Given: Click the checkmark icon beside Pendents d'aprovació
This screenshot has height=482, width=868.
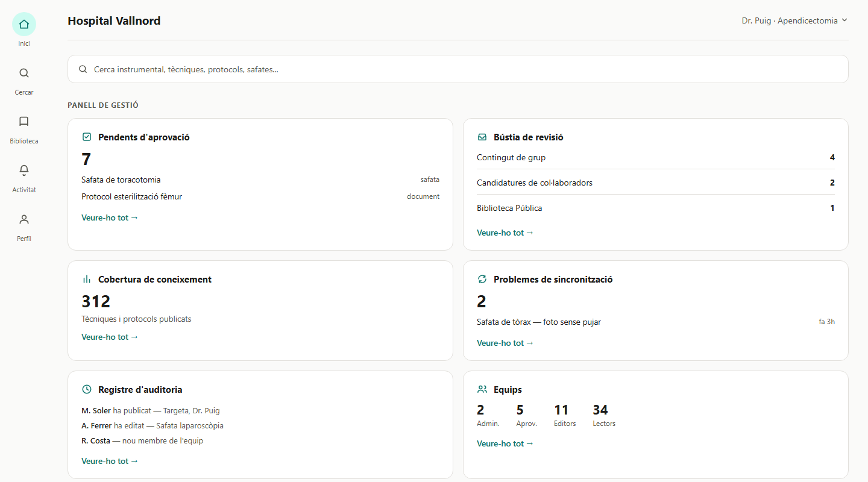Looking at the screenshot, I should coord(87,137).
